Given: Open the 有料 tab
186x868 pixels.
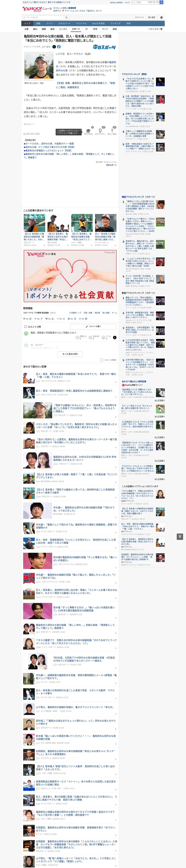Looking at the screenshot, I should tap(128, 24).
